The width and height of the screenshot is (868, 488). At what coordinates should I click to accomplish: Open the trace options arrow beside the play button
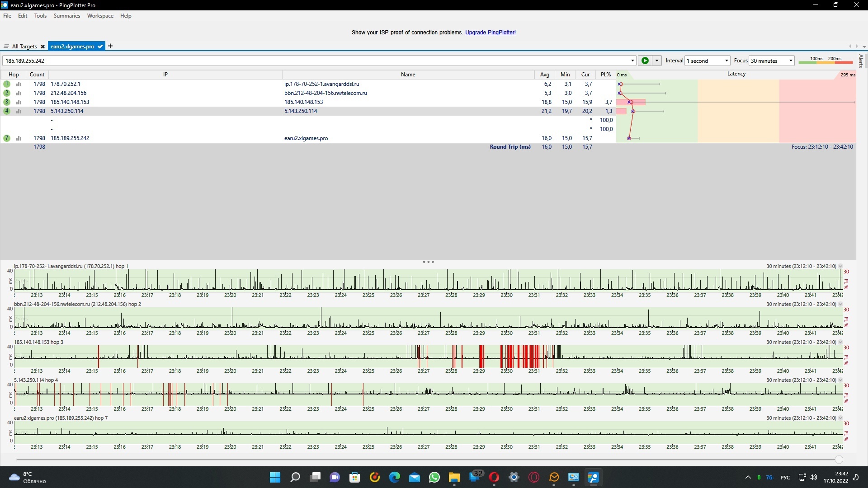coord(657,61)
